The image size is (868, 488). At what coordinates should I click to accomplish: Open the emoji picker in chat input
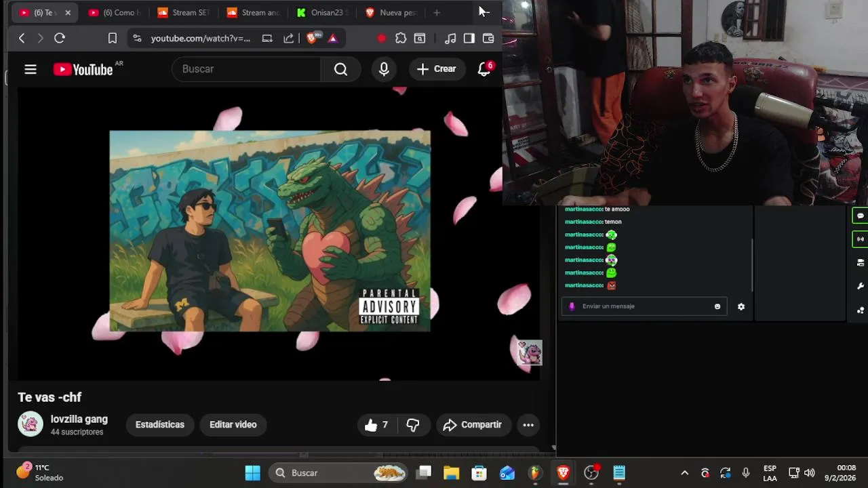[717, 306]
